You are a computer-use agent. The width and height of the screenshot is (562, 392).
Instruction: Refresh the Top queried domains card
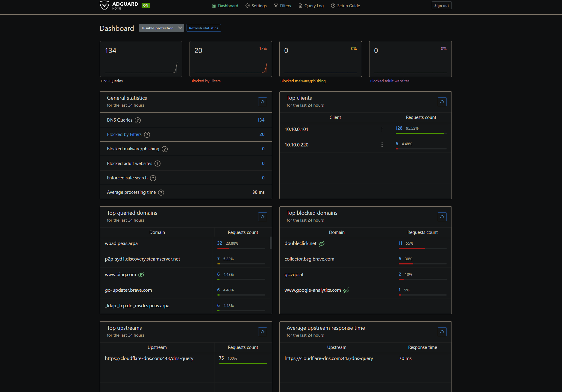263,217
